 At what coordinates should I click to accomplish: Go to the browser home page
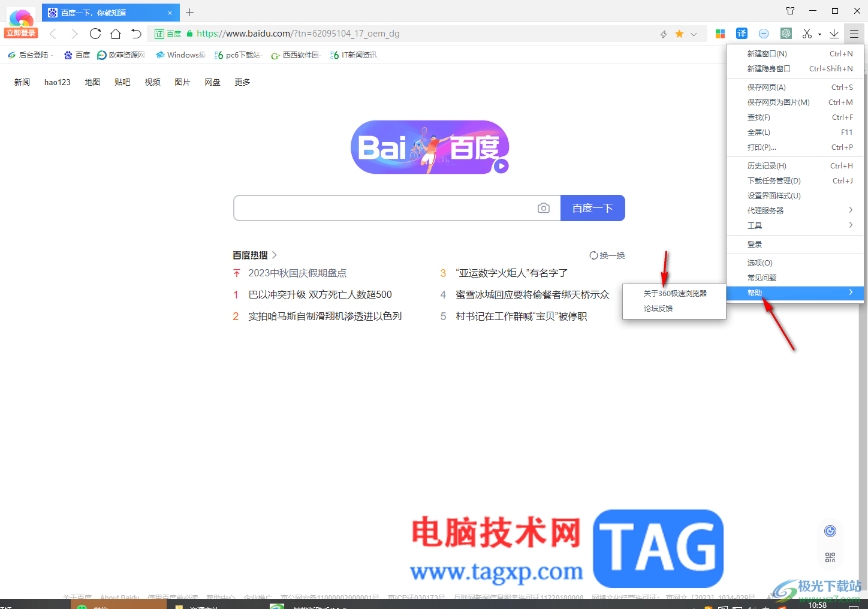pyautogui.click(x=116, y=34)
